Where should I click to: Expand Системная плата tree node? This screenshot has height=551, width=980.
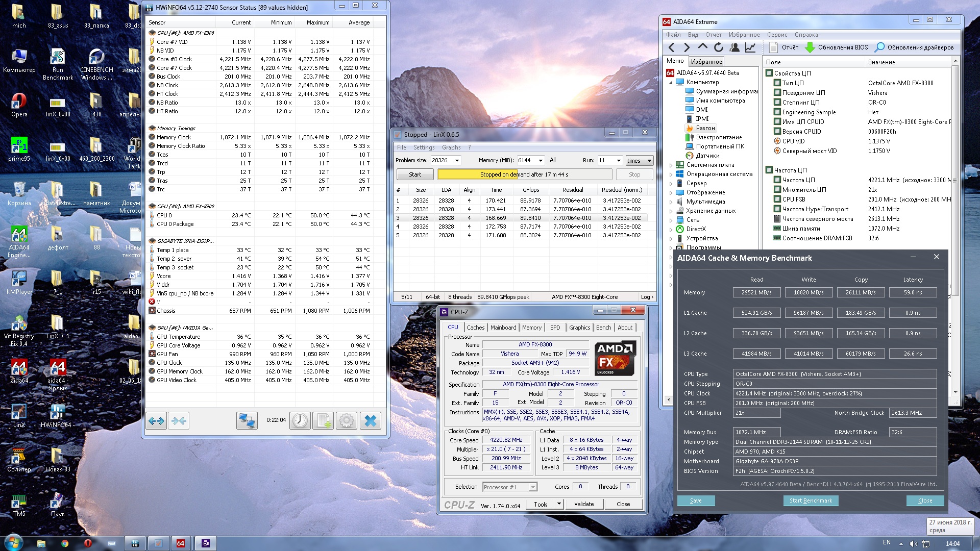[x=671, y=165]
